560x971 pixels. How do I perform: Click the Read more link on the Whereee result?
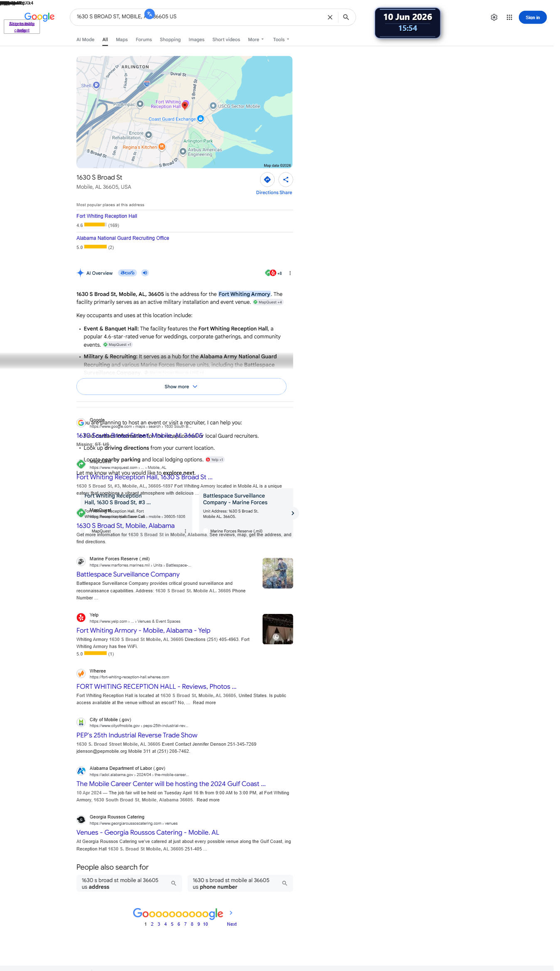point(204,703)
